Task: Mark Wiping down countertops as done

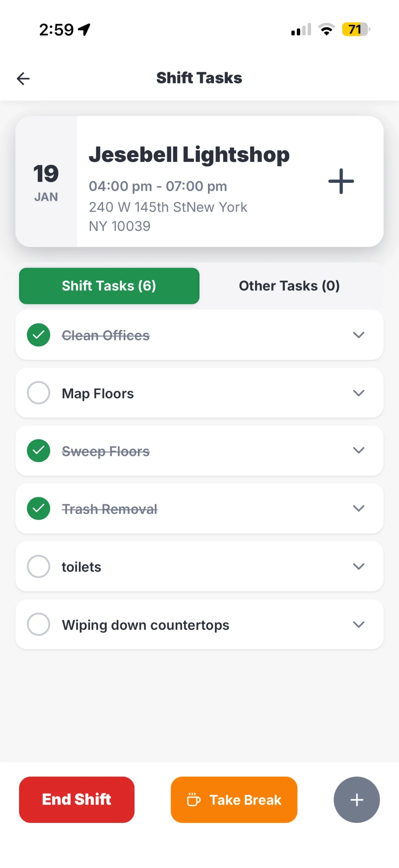Action: pos(39,624)
